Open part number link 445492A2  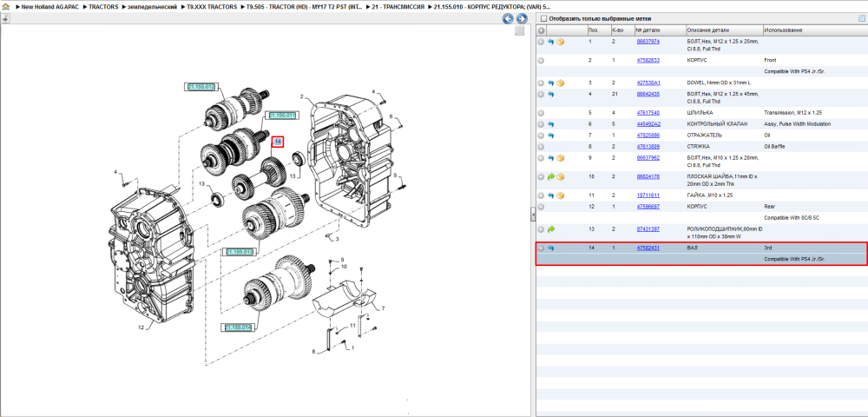tap(648, 124)
